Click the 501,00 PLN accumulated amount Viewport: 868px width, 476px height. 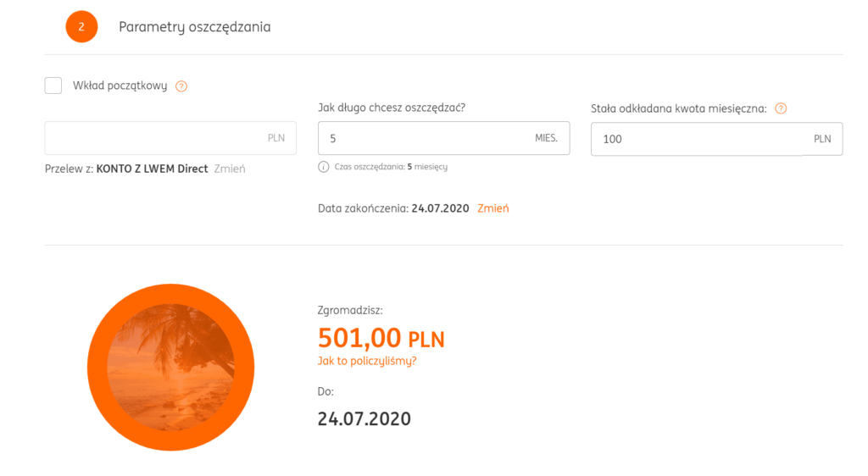click(381, 339)
